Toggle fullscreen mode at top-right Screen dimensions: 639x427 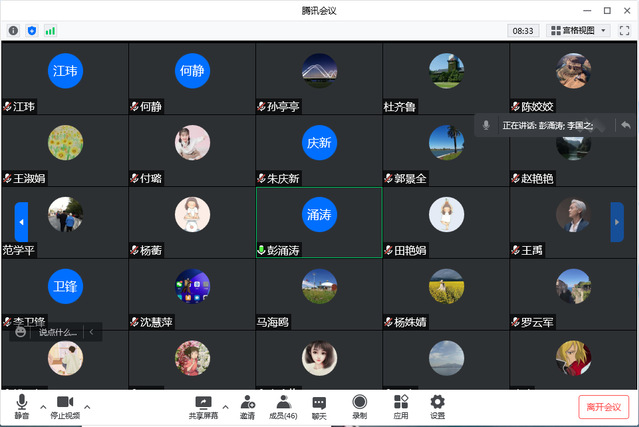pyautogui.click(x=625, y=31)
